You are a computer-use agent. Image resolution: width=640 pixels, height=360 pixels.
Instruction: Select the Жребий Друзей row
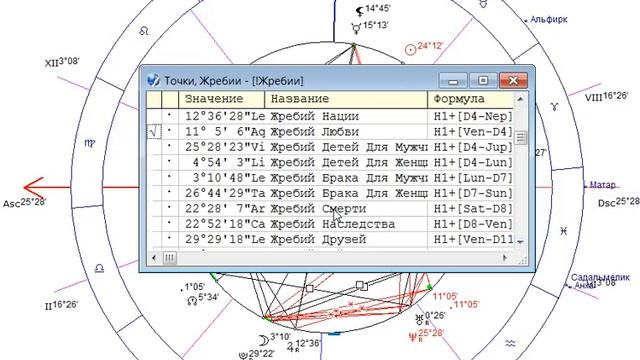pos(330,239)
